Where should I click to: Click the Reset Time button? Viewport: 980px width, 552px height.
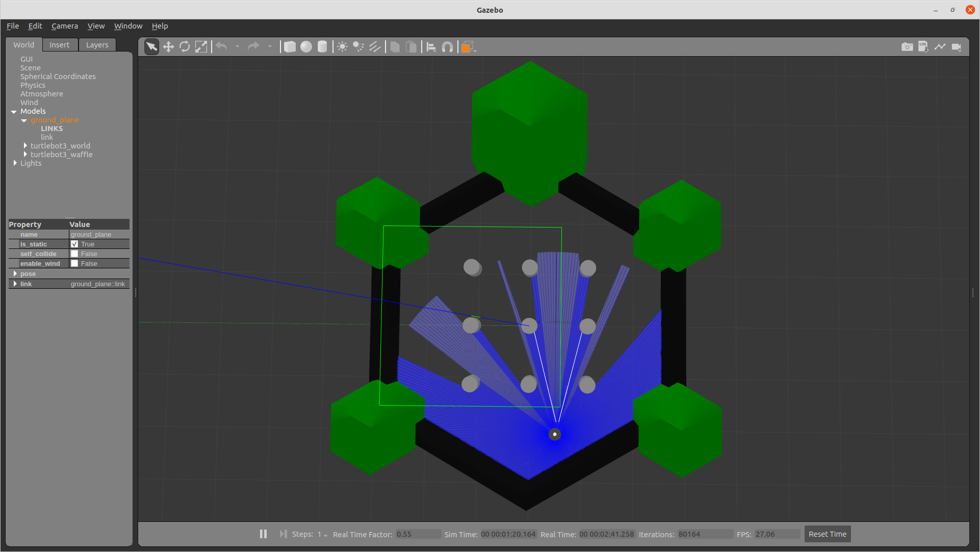click(x=827, y=534)
